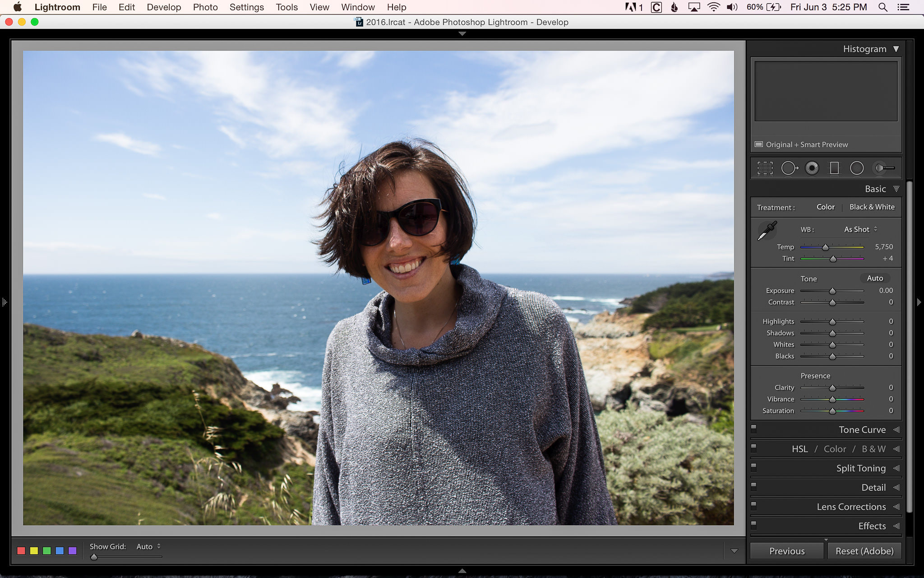Select the Graduated Filter tool
The height and width of the screenshot is (578, 924).
point(834,168)
